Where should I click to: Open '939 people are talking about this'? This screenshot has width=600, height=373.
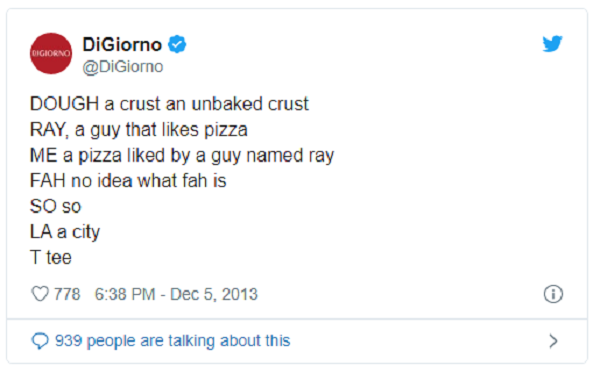[x=173, y=340]
